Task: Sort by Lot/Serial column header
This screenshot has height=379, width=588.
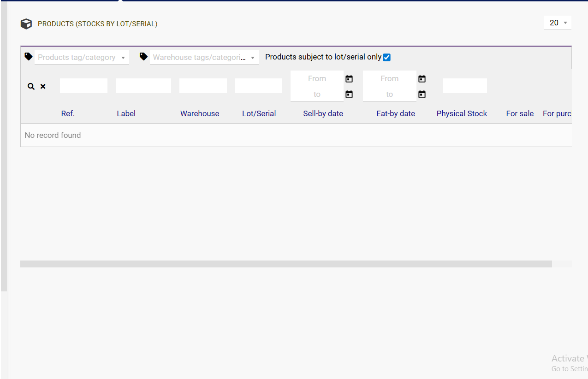Action: (259, 113)
